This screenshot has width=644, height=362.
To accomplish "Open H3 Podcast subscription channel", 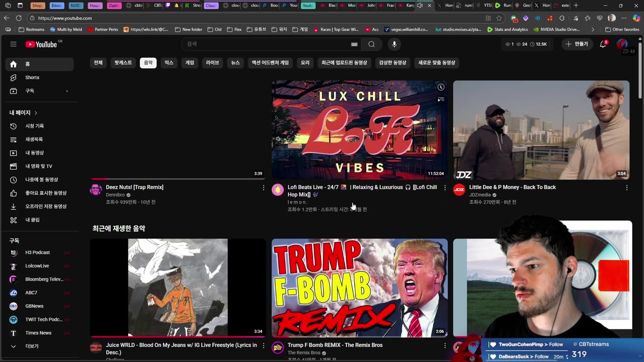I will [x=39, y=252].
